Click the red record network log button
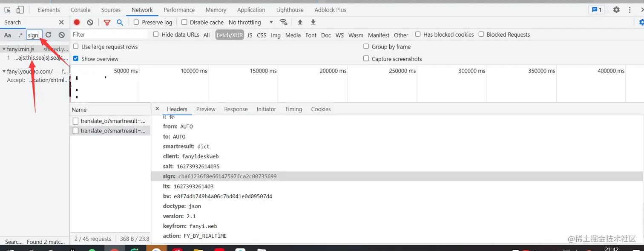 click(77, 22)
